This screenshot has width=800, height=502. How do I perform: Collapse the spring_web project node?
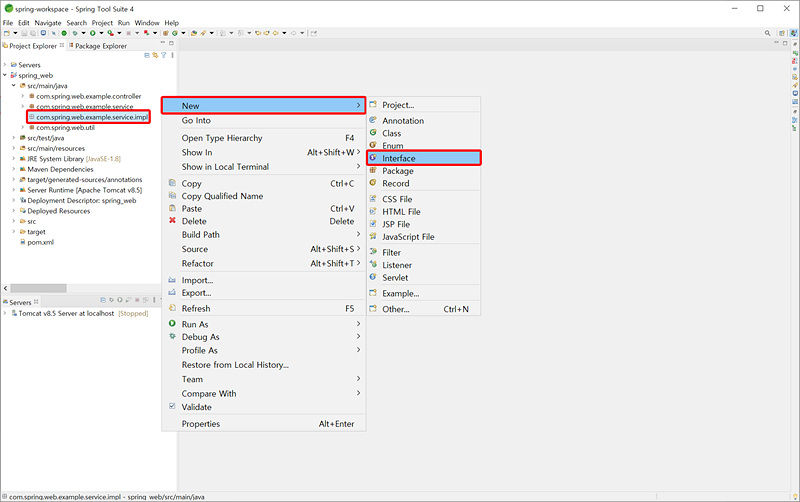pyautogui.click(x=5, y=75)
